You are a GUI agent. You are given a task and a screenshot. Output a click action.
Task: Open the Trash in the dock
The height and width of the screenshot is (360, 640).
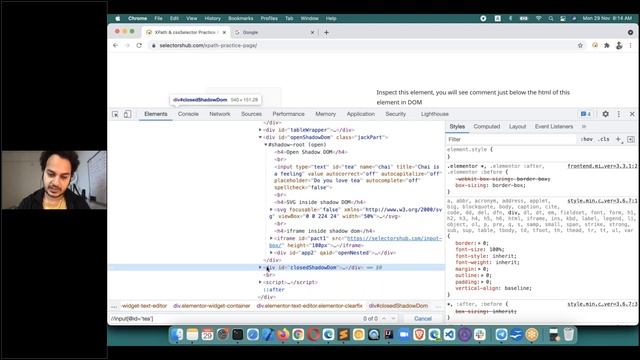pyautogui.click(x=569, y=335)
